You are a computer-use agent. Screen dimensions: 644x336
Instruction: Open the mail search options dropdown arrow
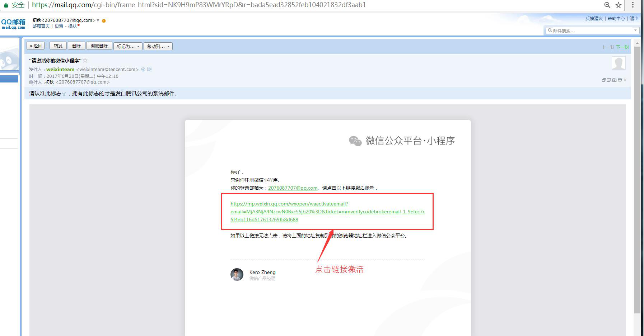635,30
